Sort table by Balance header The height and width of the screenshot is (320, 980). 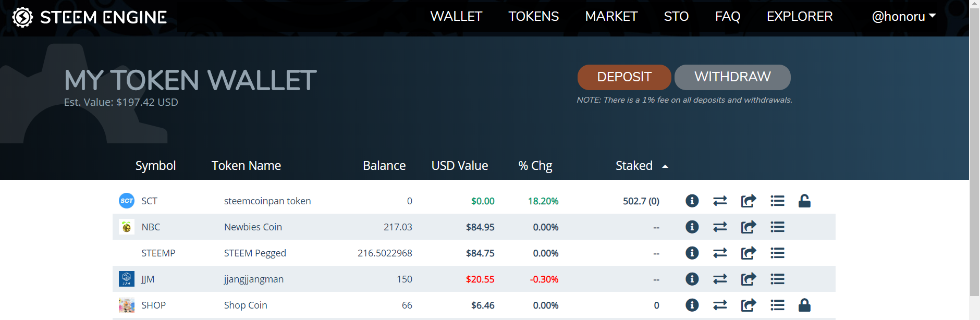384,166
